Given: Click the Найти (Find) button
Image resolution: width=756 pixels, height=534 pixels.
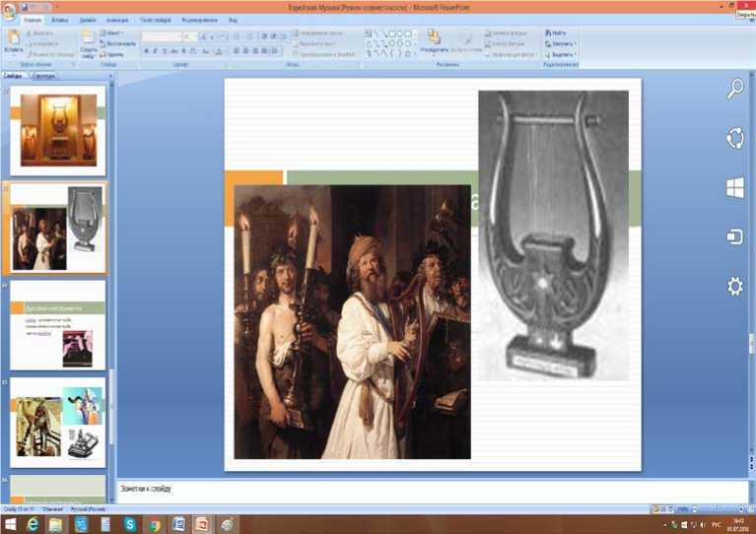Looking at the screenshot, I should click(558, 33).
